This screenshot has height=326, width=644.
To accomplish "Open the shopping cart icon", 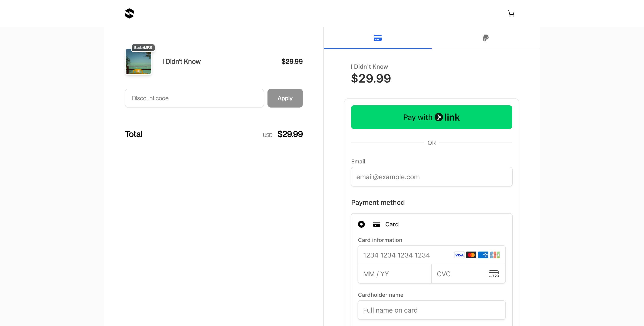I will 511,13.
